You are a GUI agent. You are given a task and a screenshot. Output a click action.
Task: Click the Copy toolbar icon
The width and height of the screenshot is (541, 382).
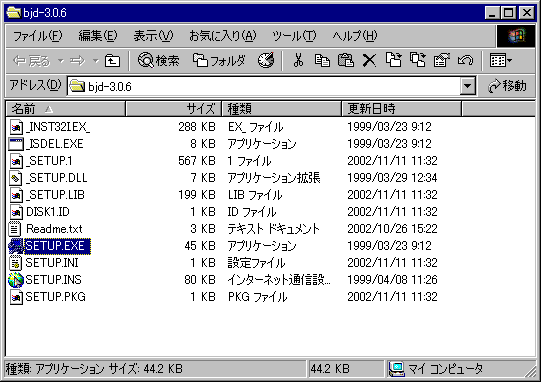[322, 60]
